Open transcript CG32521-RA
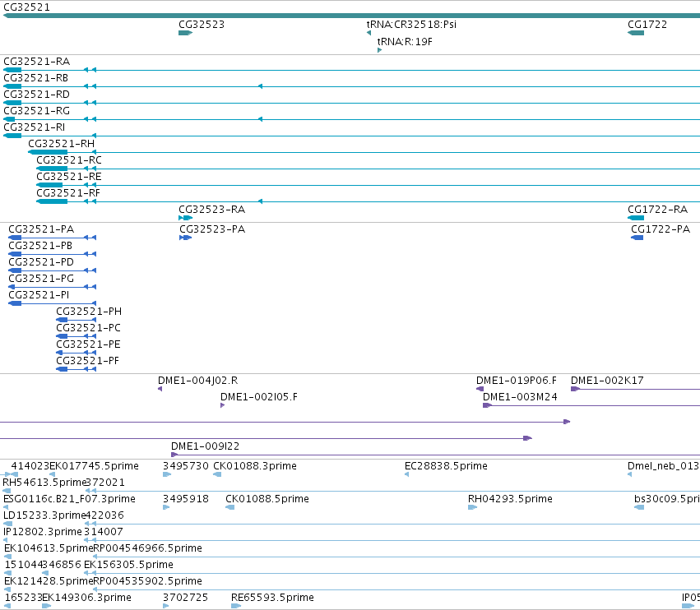 (x=37, y=61)
